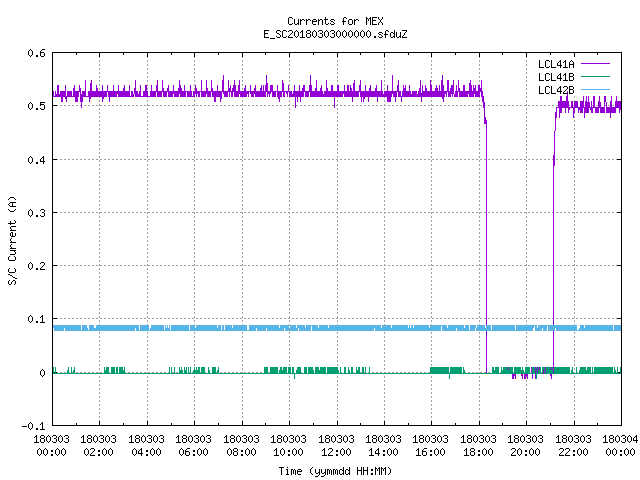Click the x-axis tick label 180303 18:00
This screenshot has width=640, height=480.
click(478, 446)
